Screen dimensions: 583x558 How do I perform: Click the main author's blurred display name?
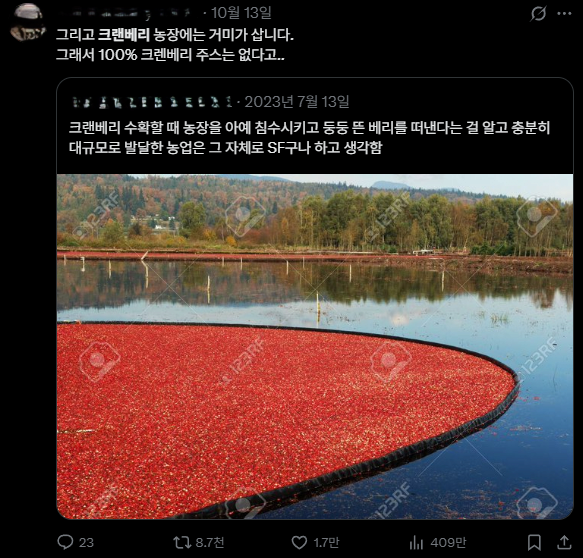pyautogui.click(x=126, y=13)
